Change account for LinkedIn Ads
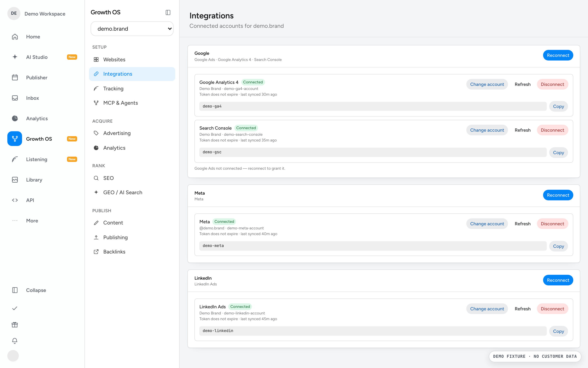This screenshot has height=368, width=588. coord(487,309)
